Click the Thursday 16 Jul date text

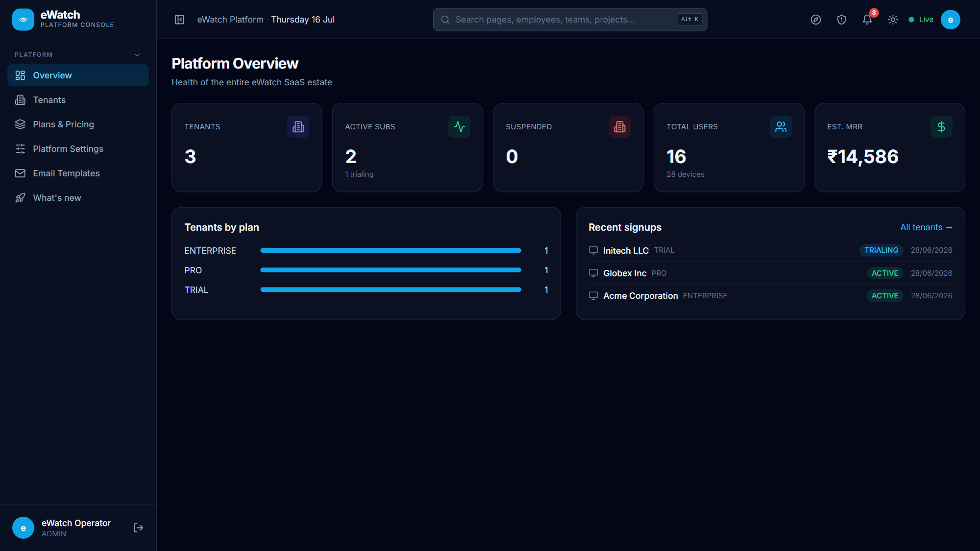pyautogui.click(x=303, y=20)
